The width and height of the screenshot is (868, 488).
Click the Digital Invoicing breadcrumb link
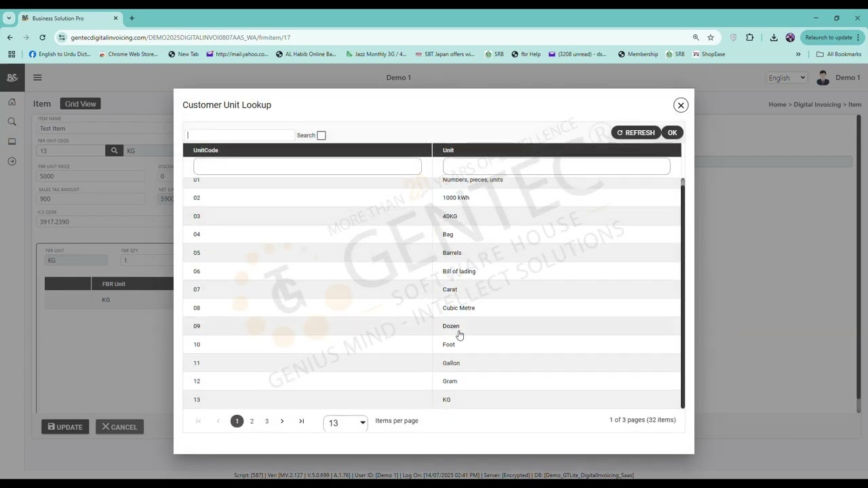tap(817, 104)
